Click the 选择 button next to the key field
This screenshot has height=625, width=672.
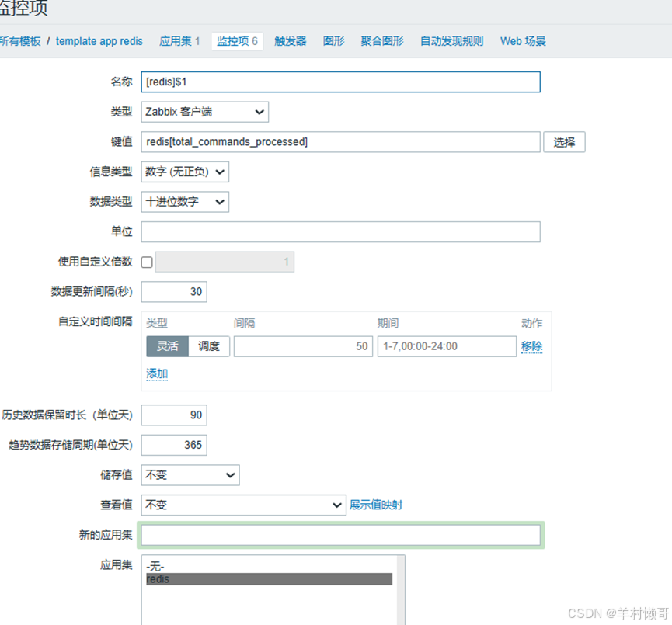pyautogui.click(x=564, y=142)
